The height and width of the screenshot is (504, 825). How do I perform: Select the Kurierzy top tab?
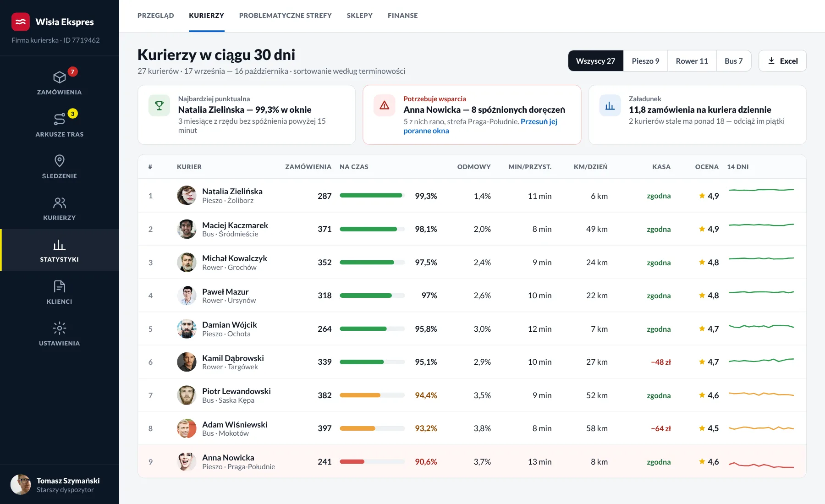(x=207, y=16)
